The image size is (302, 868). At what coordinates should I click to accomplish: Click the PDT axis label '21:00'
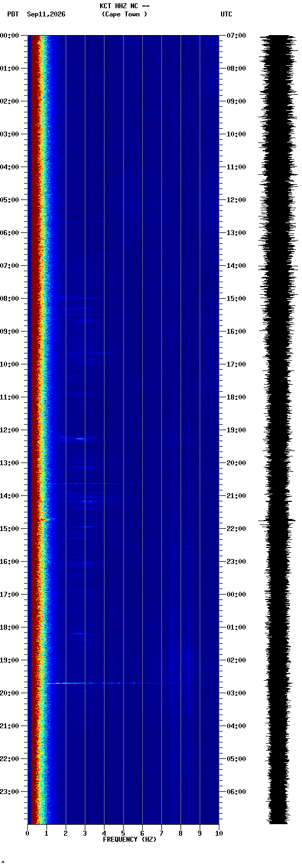click(x=10, y=726)
